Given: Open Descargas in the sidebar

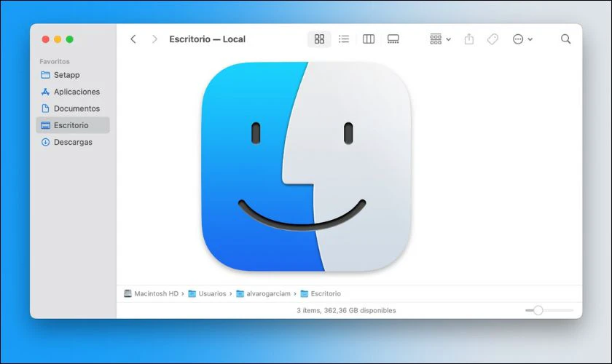Looking at the screenshot, I should coord(73,142).
